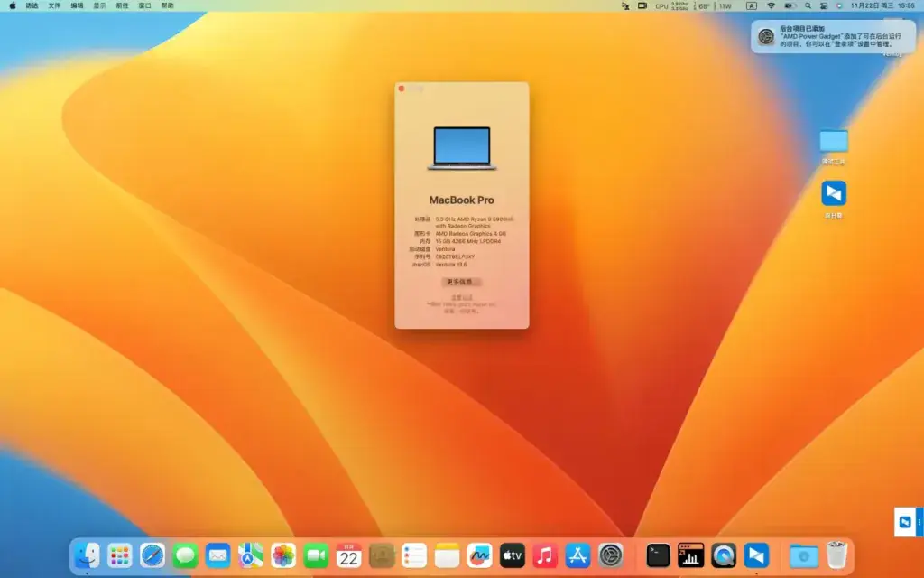Open the 文件 menu
The image size is (924, 578).
[x=54, y=6]
